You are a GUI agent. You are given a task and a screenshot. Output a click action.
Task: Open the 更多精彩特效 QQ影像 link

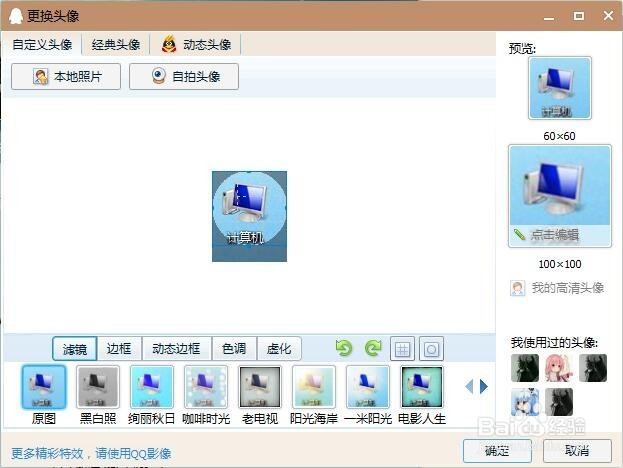pos(91,453)
